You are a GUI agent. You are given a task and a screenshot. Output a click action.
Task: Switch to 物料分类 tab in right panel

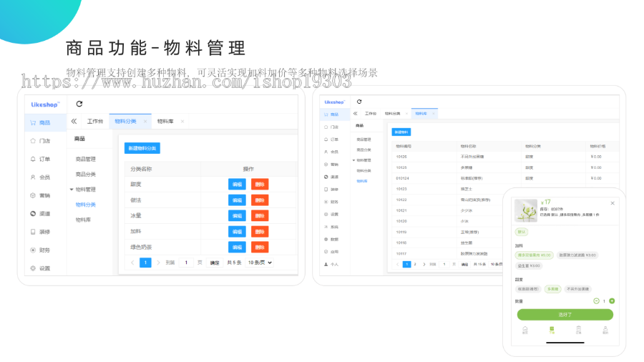coord(392,113)
